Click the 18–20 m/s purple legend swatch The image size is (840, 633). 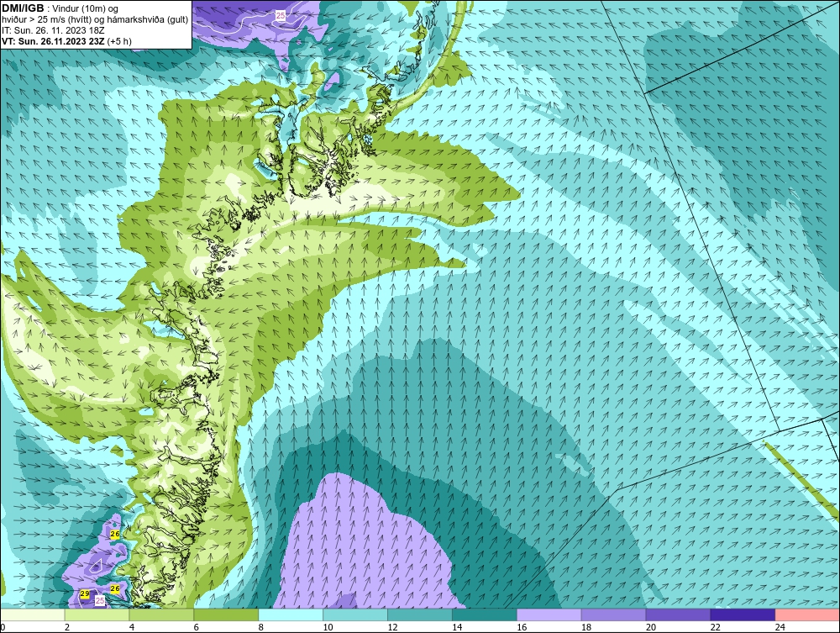tap(613, 615)
